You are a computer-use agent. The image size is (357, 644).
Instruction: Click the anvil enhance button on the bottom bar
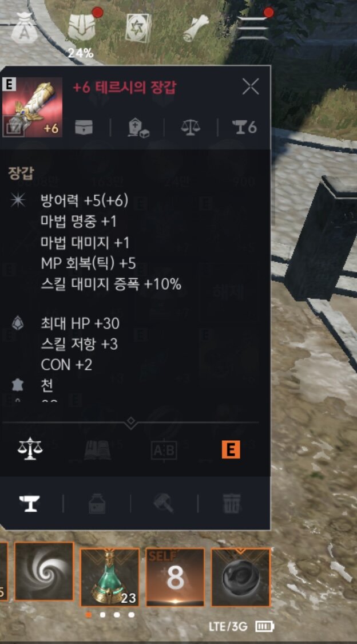[x=30, y=503]
